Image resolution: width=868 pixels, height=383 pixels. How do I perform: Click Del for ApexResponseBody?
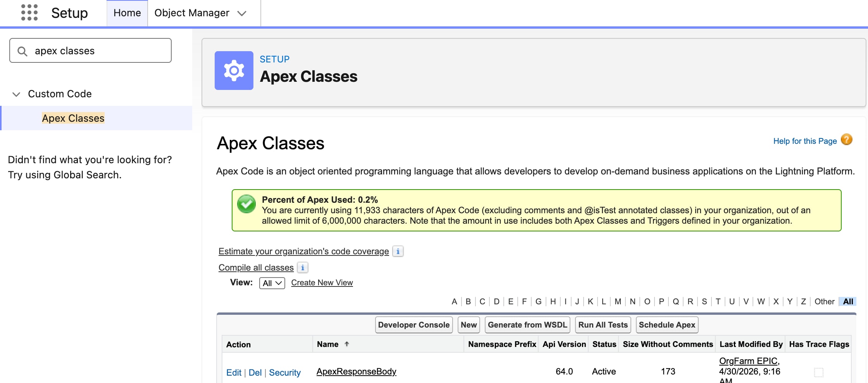point(255,373)
